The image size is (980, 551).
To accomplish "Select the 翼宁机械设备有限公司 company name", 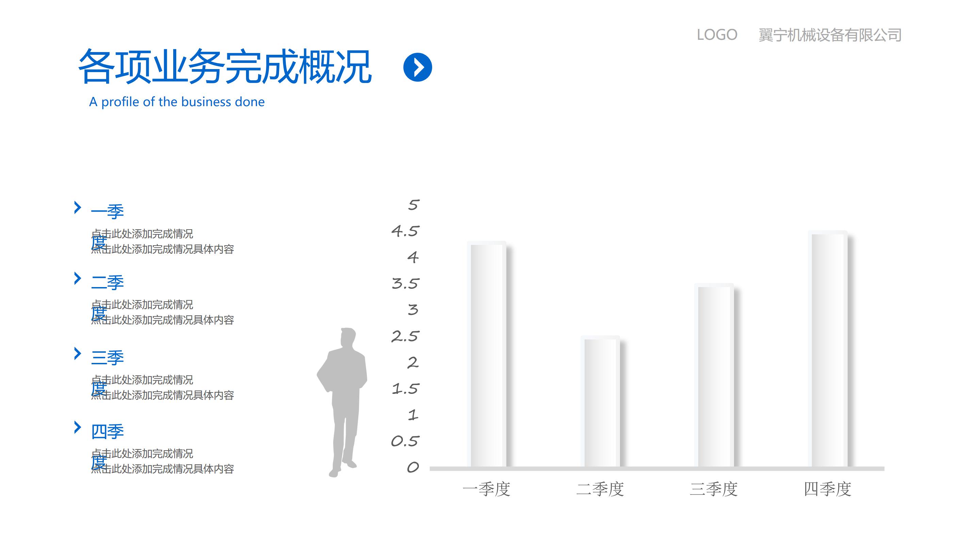I will [x=830, y=35].
